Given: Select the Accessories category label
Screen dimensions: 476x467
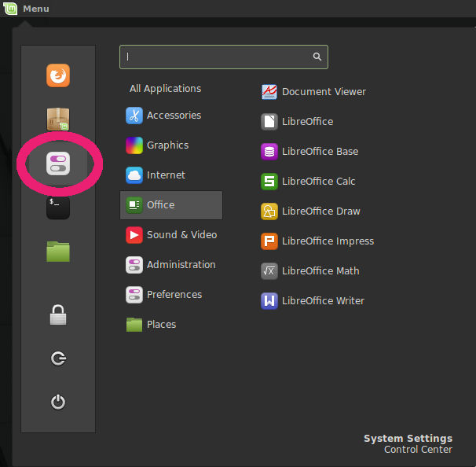Looking at the screenshot, I should [x=174, y=116].
